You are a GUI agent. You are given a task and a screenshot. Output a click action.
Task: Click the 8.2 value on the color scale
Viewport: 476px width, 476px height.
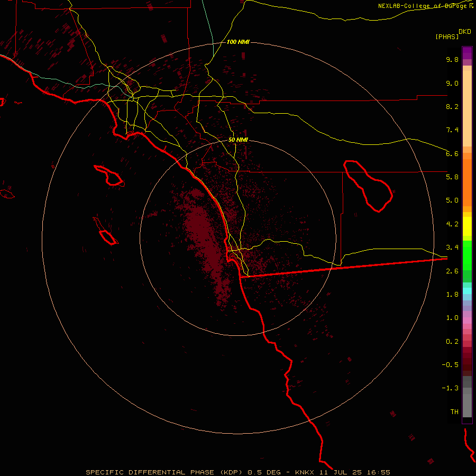[x=452, y=106]
